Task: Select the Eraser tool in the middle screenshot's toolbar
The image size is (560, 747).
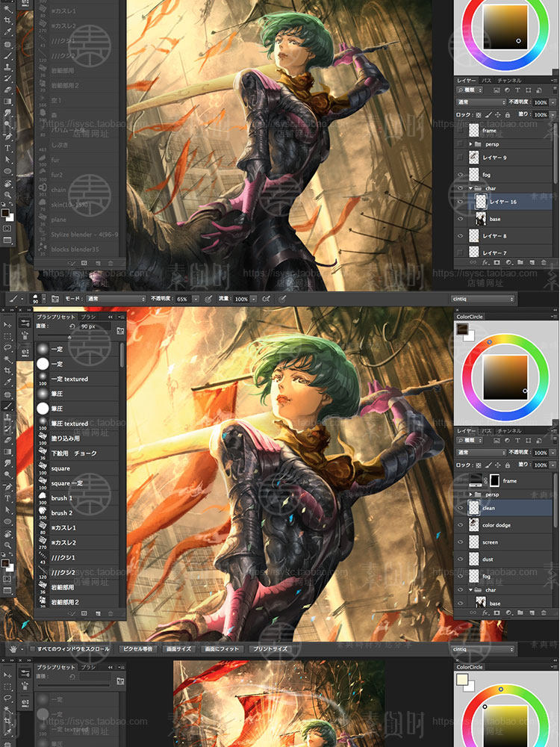Action: click(7, 440)
